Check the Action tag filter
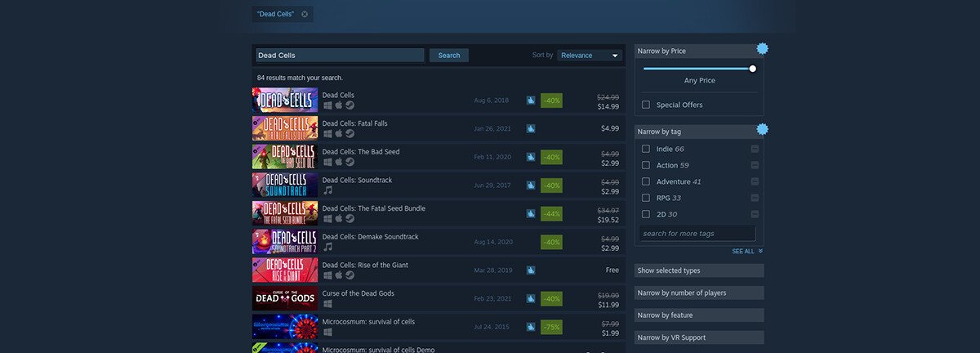The image size is (980, 353). pyautogui.click(x=646, y=165)
